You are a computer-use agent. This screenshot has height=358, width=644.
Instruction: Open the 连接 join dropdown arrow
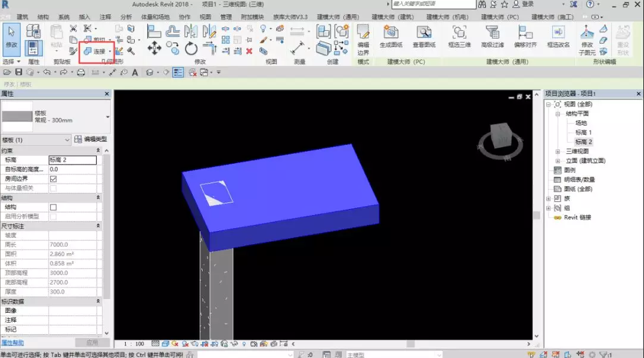coord(110,52)
